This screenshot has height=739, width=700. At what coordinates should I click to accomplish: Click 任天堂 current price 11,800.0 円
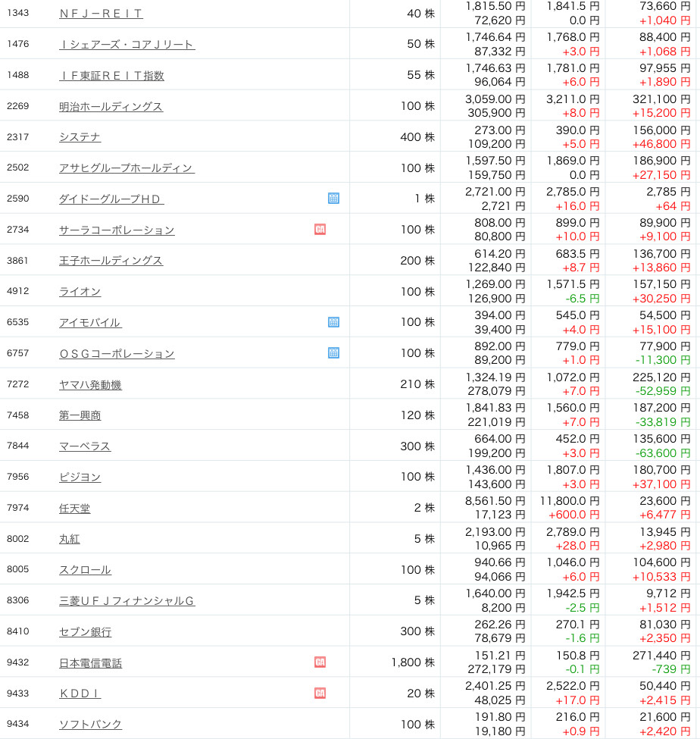[570, 500]
